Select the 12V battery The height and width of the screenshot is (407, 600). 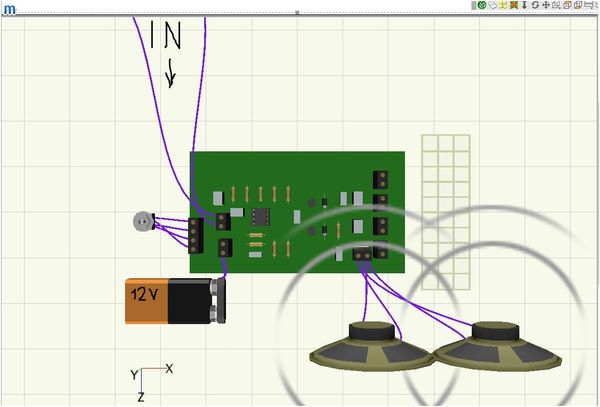click(174, 300)
